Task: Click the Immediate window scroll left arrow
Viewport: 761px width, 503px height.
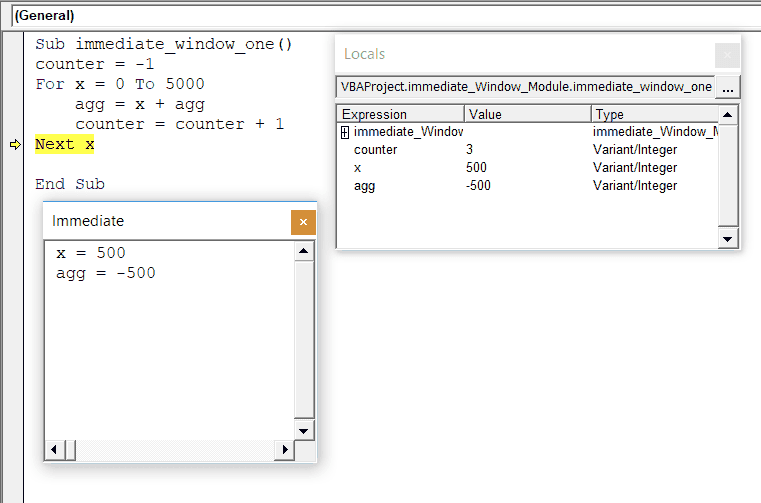Action: (54, 450)
